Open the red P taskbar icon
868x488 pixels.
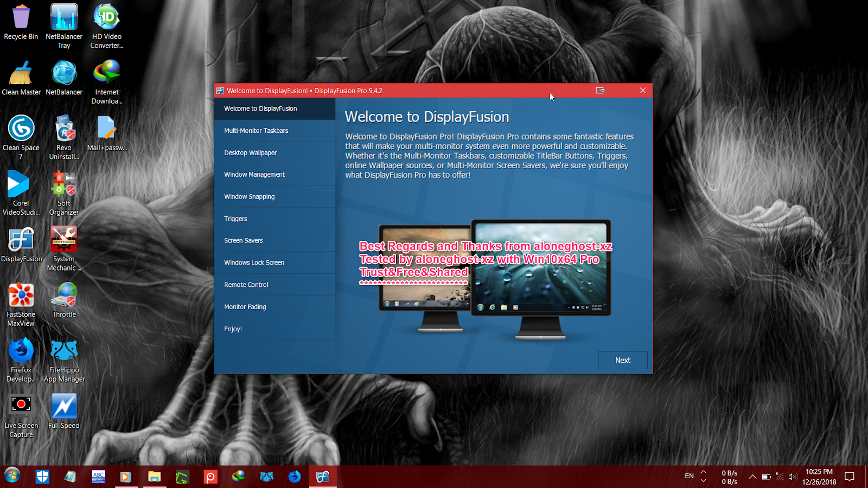tap(210, 477)
